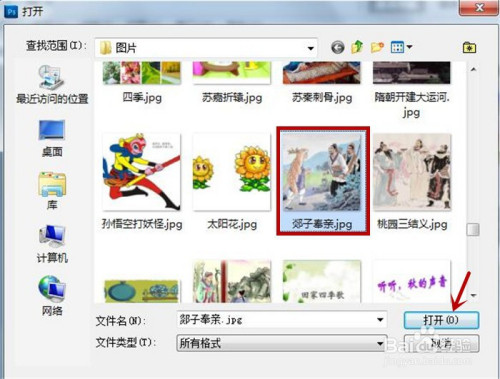Open Computer (计算机) location
Image resolution: width=500 pixels, height=379 pixels.
[52, 244]
